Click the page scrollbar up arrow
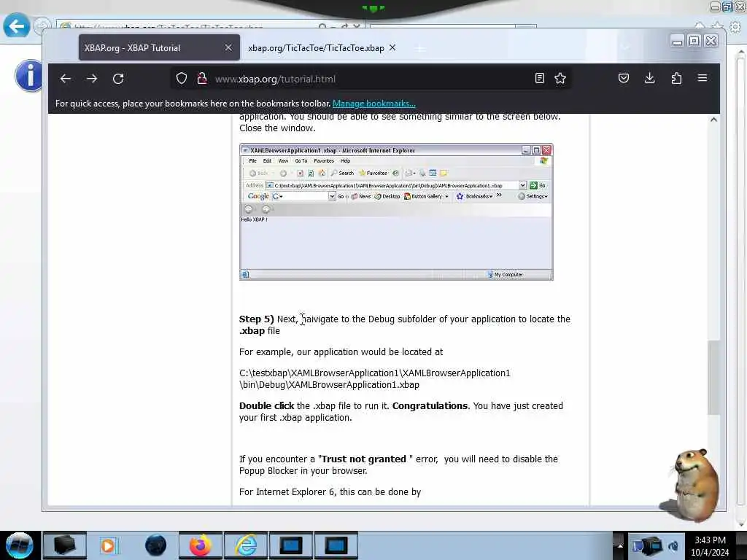The image size is (747, 560). point(713,120)
